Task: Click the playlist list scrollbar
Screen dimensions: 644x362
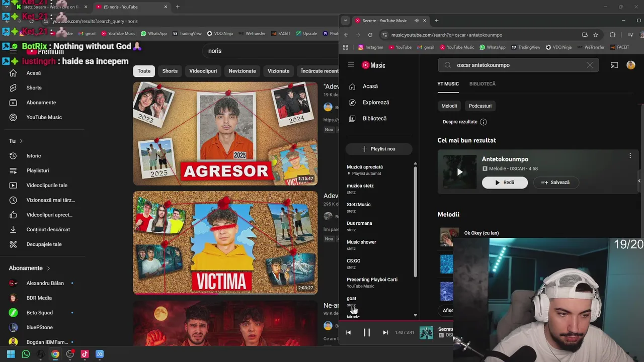Action: 415,221
